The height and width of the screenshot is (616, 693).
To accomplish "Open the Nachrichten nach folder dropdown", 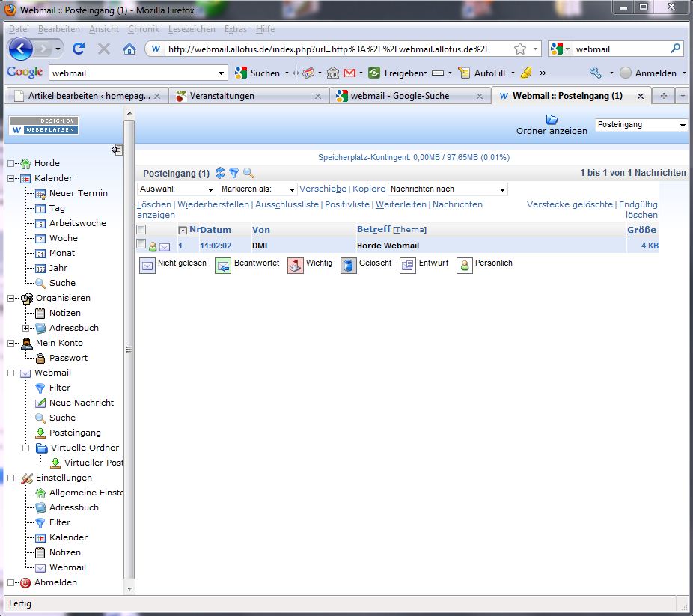I will pyautogui.click(x=448, y=189).
